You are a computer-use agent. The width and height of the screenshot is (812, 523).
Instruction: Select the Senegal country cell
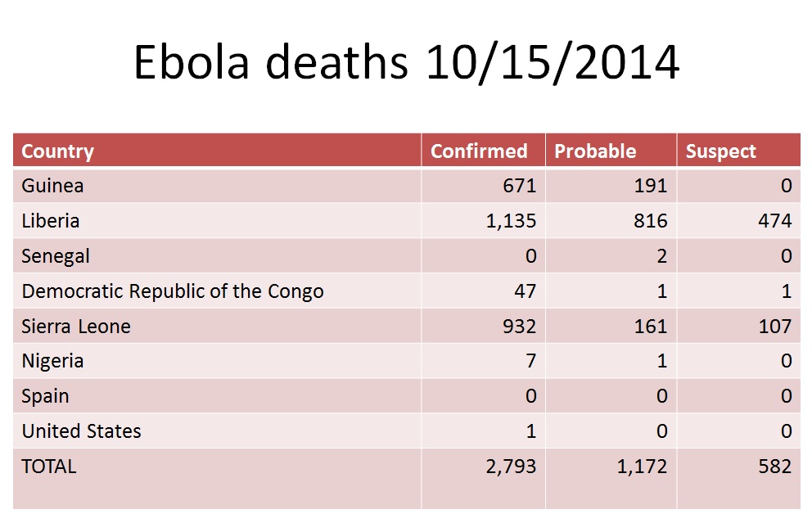click(56, 256)
